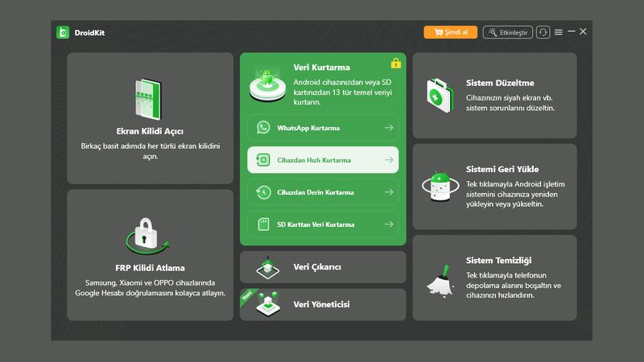
Task: Click 'Cihazınızın siyah ekran' description text
Action: click(x=510, y=103)
